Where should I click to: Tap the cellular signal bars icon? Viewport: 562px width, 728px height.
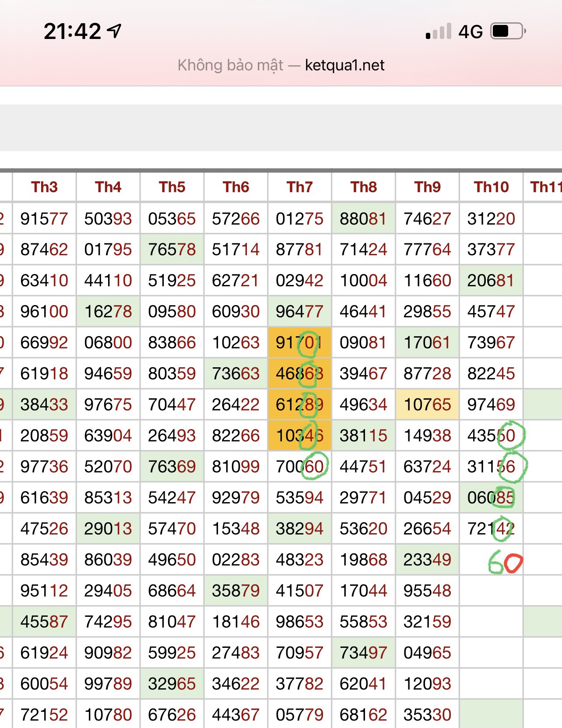point(438,32)
